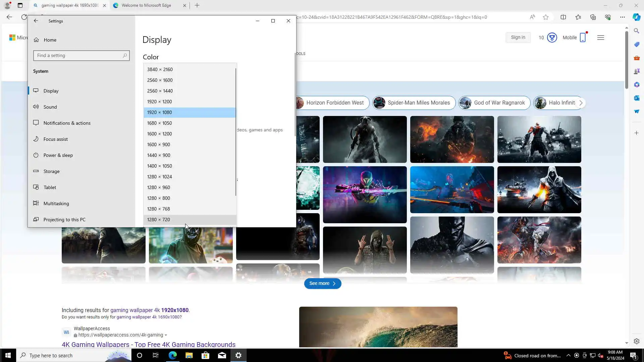The height and width of the screenshot is (362, 644).
Task: Open Edge split screen icon
Action: point(563,17)
